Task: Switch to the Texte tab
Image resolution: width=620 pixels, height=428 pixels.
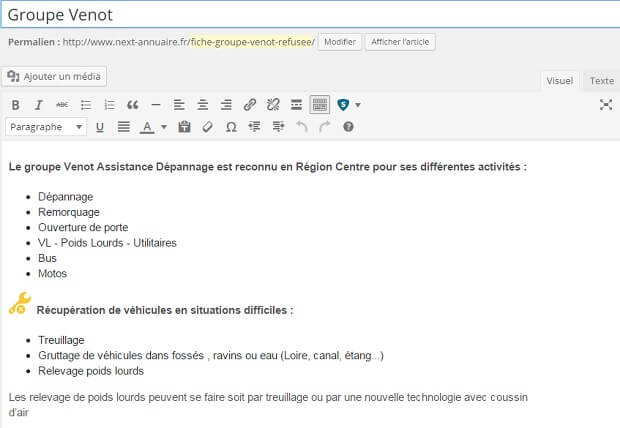Action: [602, 81]
